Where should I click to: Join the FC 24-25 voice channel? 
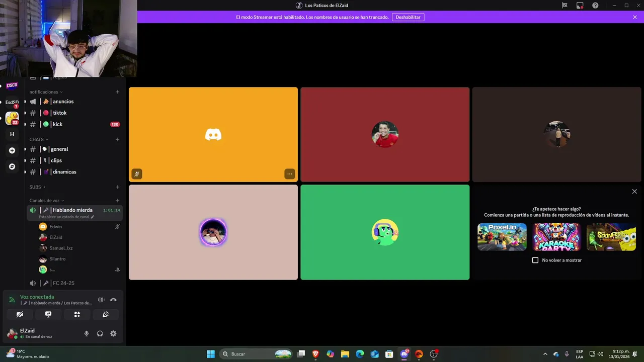pos(74,283)
